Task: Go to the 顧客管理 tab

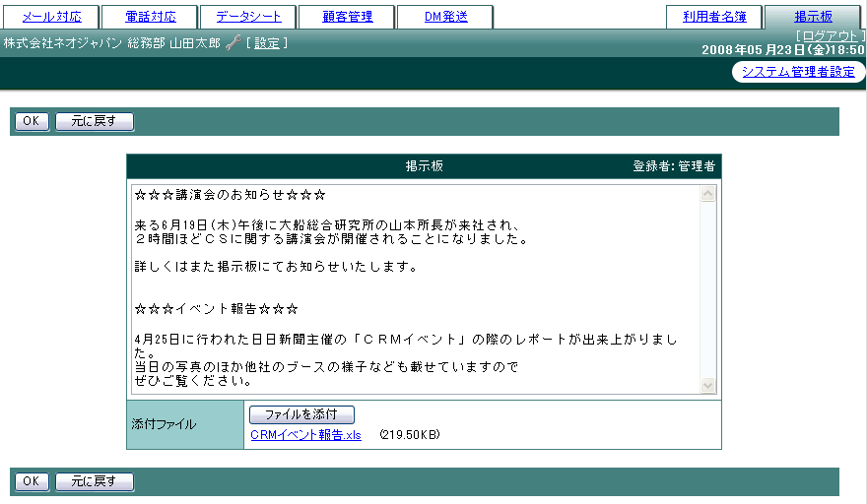Action: point(347,17)
